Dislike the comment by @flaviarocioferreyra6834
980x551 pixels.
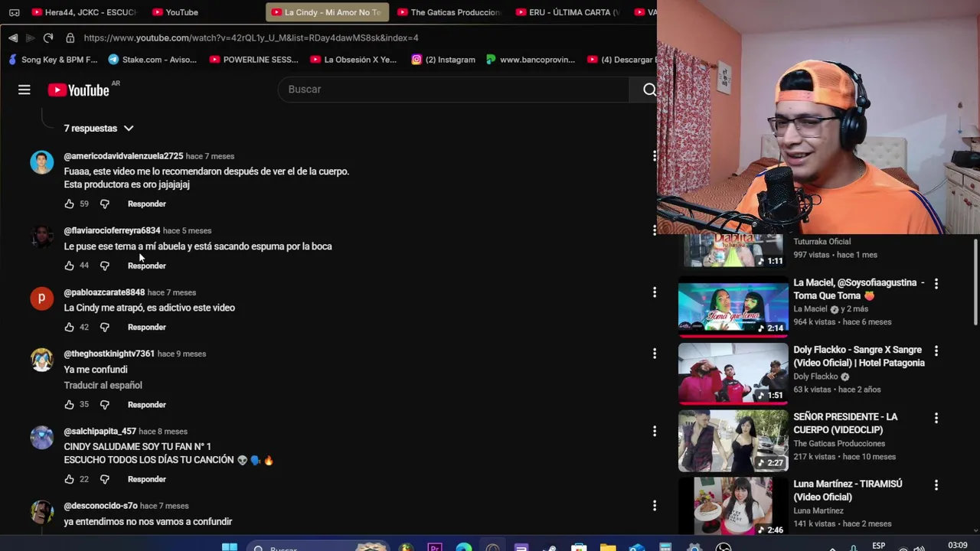(105, 266)
